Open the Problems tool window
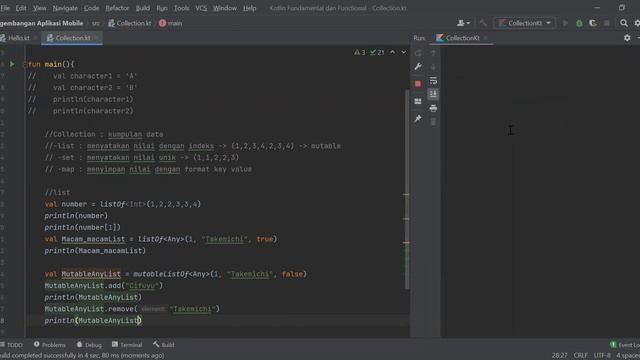 50,345
